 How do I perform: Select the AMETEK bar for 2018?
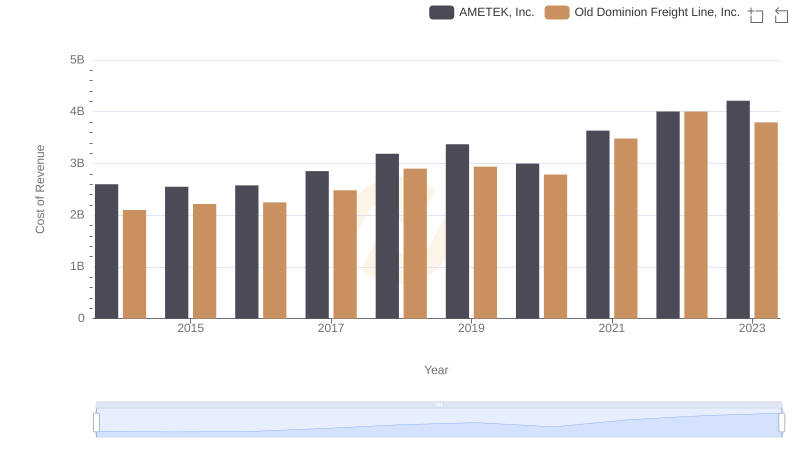point(387,236)
